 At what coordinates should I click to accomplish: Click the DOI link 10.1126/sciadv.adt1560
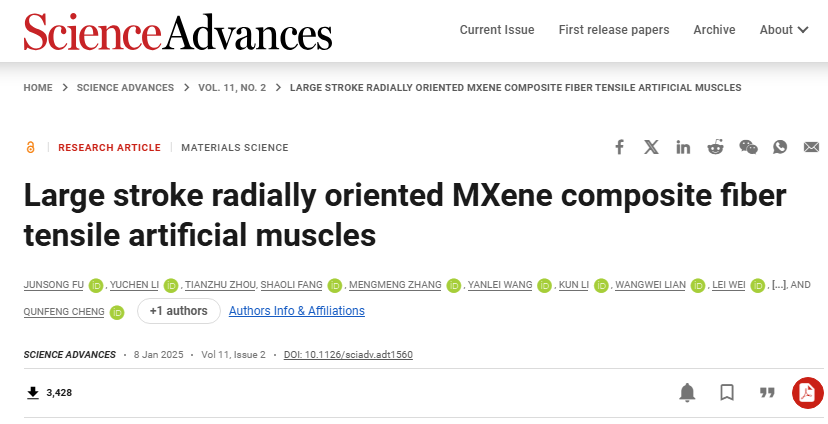click(348, 354)
